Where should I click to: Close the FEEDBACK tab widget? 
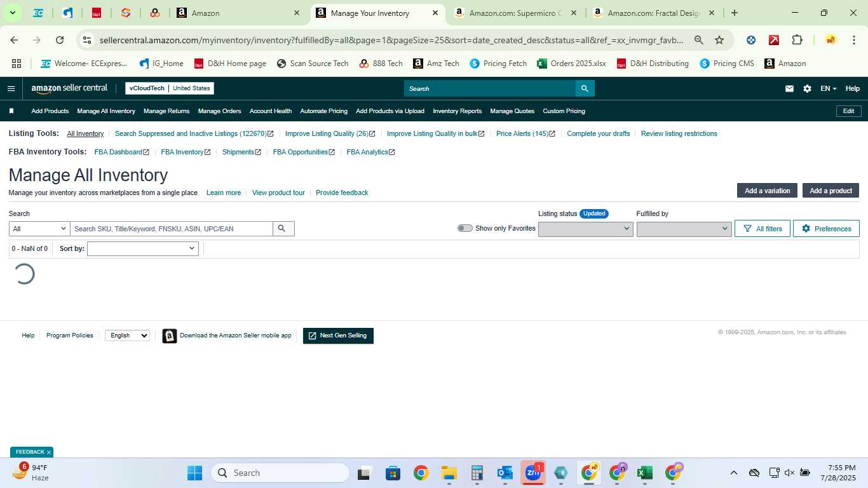[49, 452]
